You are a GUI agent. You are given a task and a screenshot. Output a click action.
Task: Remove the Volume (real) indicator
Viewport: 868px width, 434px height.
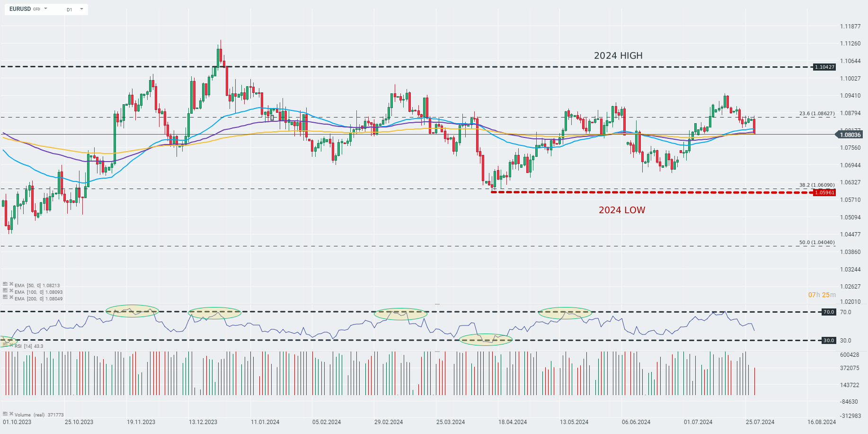(11, 414)
